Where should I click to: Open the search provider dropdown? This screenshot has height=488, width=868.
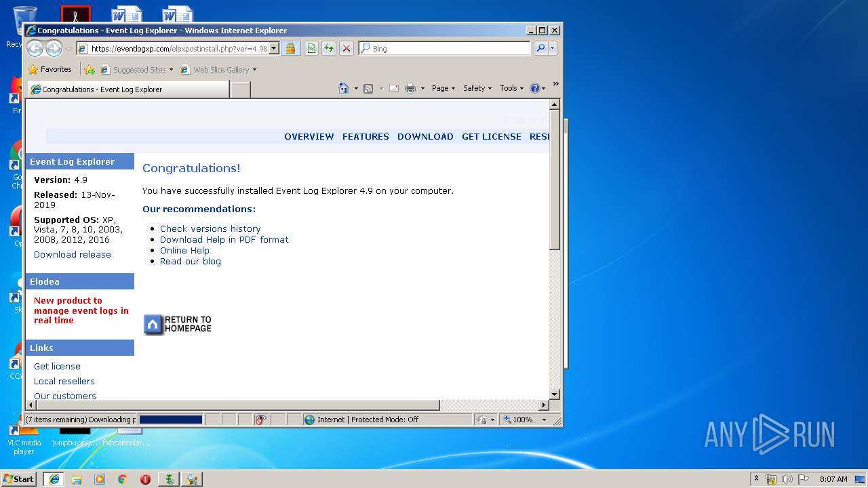click(553, 48)
